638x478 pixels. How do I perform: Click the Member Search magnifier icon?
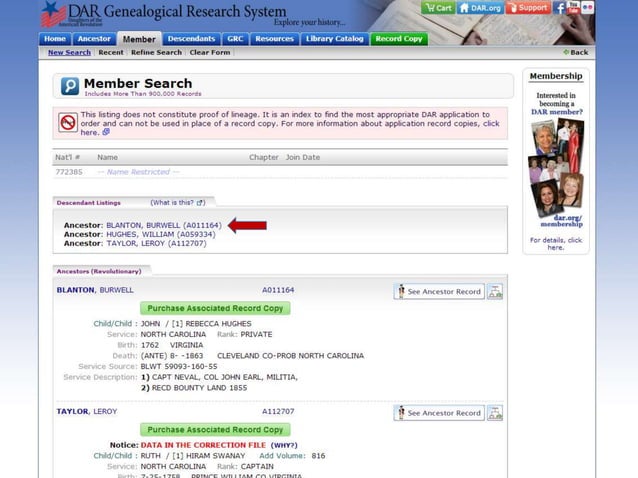(x=70, y=86)
